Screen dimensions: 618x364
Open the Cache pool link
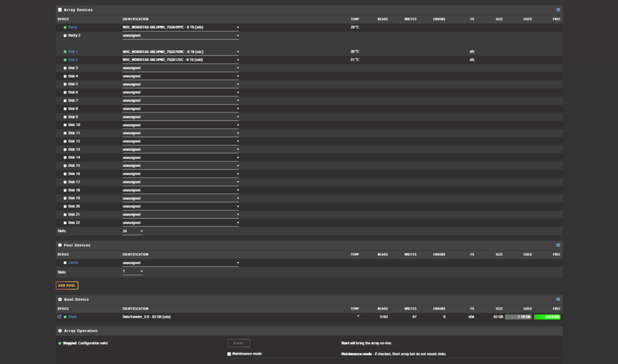(73, 263)
